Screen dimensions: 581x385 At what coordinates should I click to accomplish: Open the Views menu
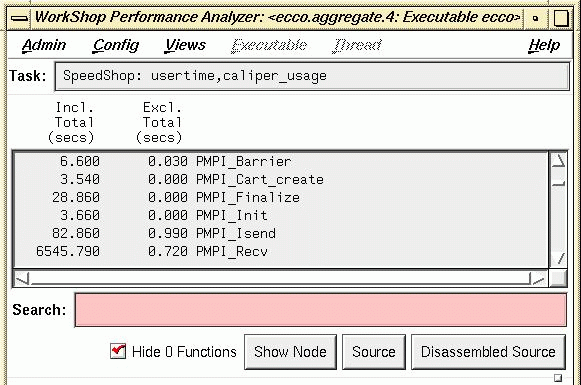pyautogui.click(x=185, y=45)
